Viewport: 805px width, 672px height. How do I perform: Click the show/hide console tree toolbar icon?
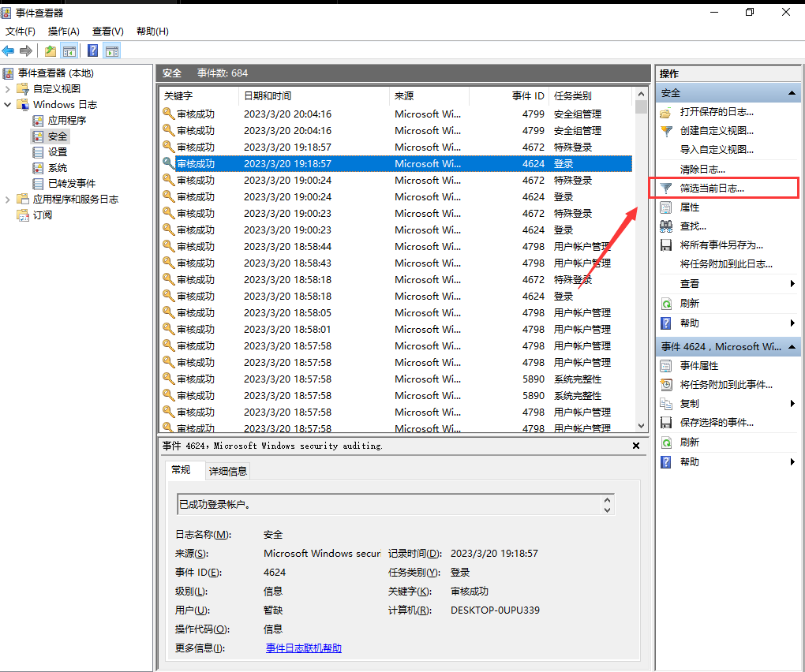click(69, 50)
